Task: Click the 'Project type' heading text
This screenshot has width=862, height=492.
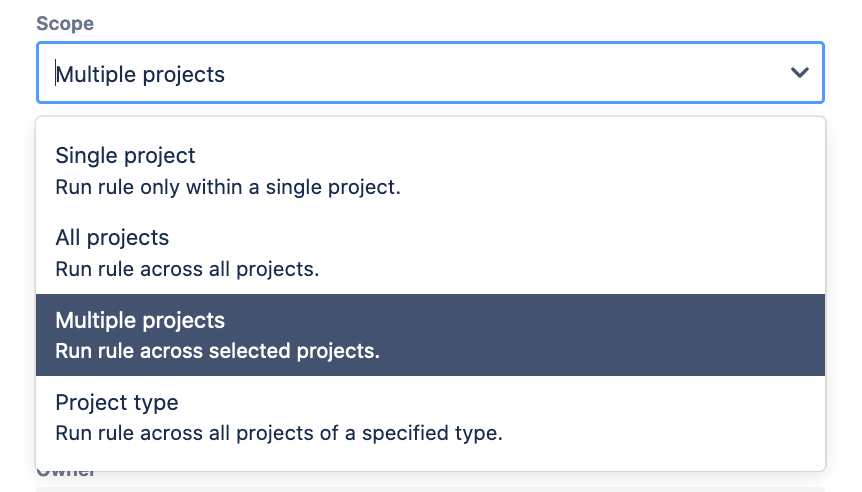Action: pos(116,402)
